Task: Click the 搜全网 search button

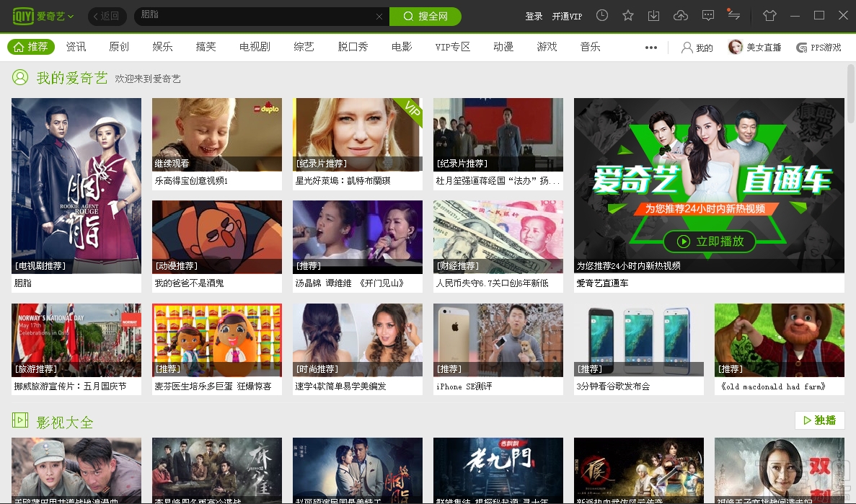Action: 425,17
